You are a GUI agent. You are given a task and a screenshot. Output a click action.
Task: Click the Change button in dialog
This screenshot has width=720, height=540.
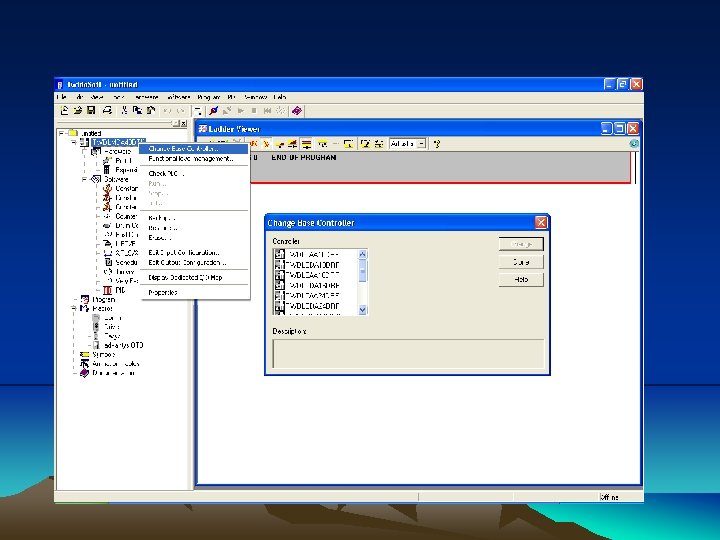click(521, 244)
